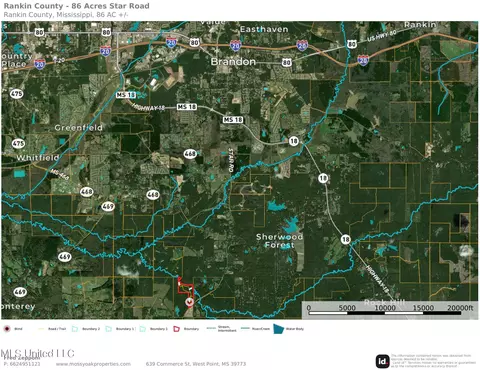The image size is (480, 370).
Task: Click the STAR RD road label
Action: pyautogui.click(x=231, y=160)
